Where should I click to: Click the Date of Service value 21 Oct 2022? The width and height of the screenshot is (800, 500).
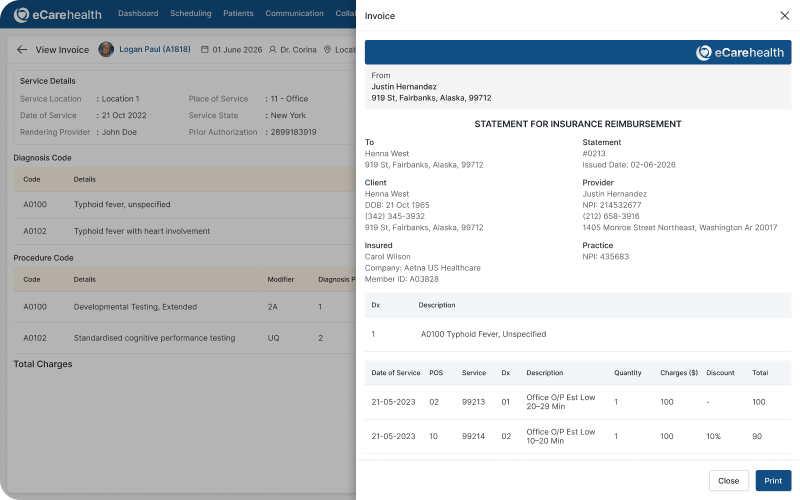[x=124, y=115]
